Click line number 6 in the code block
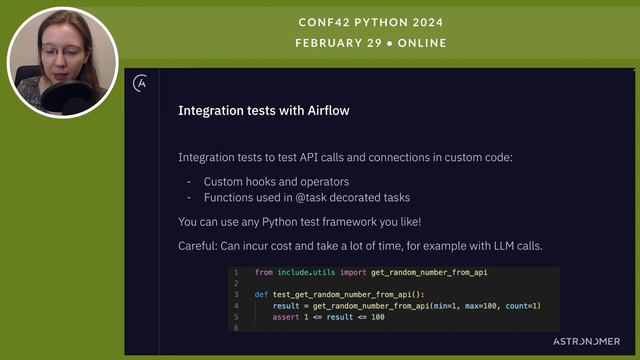Image resolution: width=640 pixels, height=360 pixels. tap(236, 328)
